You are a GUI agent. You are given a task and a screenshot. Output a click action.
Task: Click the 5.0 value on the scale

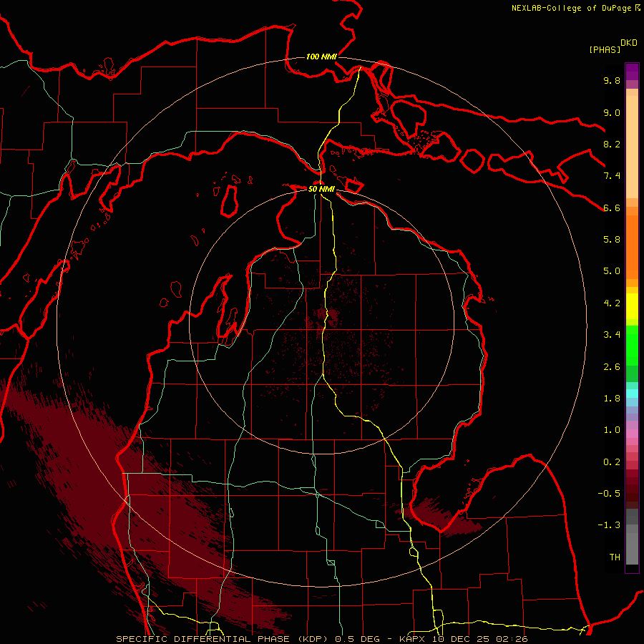[612, 271]
